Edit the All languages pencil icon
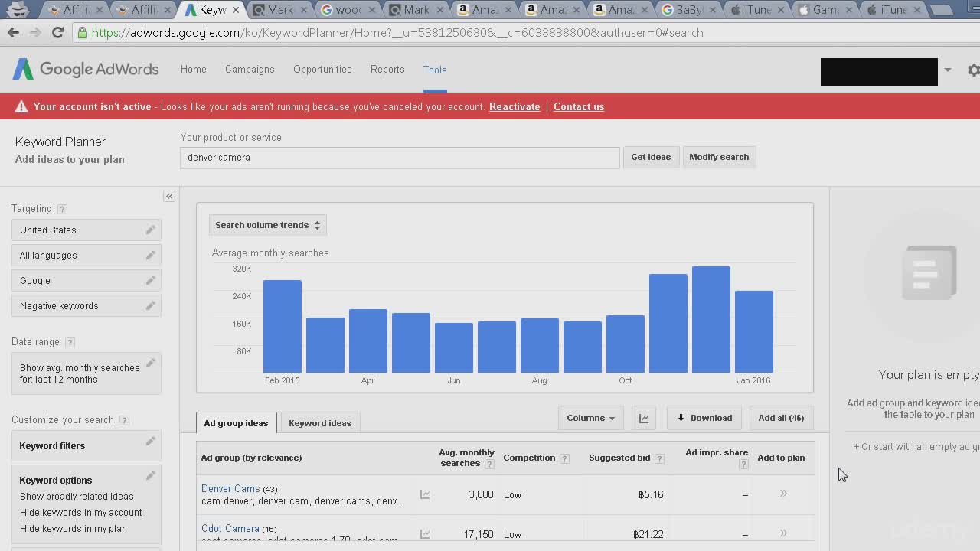Viewport: 980px width, 551px height. [x=150, y=255]
